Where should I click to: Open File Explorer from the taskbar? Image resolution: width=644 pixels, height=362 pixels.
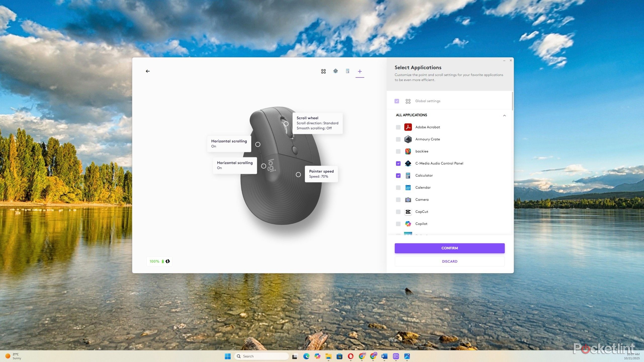tap(328, 356)
